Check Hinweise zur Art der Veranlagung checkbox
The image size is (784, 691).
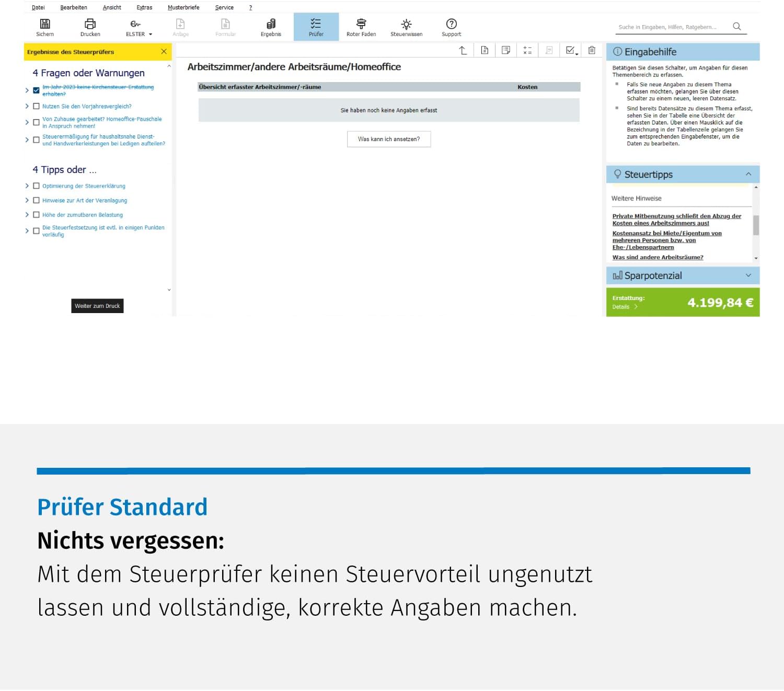click(36, 200)
